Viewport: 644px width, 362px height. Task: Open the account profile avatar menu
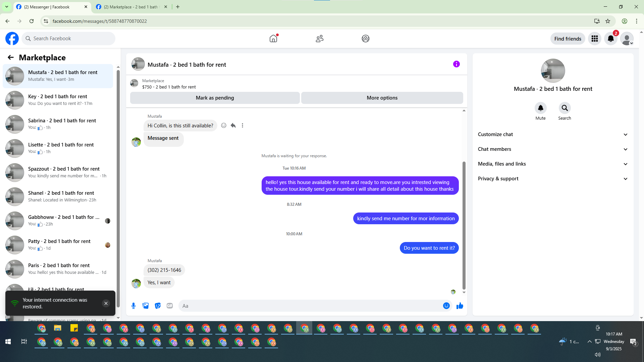point(627,39)
